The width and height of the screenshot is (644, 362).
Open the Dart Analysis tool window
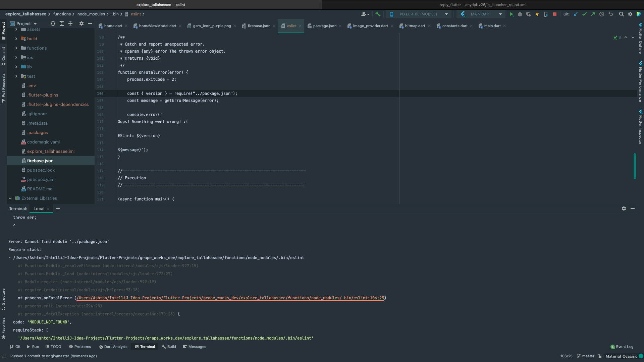(x=113, y=347)
